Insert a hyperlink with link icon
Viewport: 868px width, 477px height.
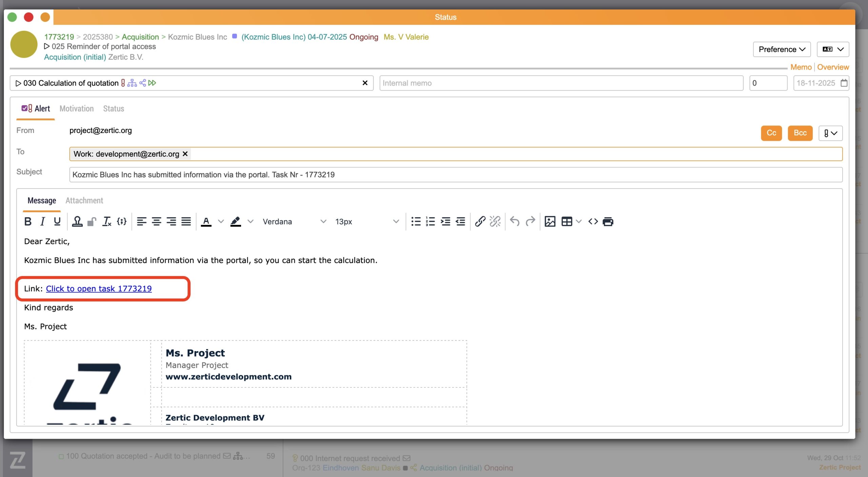point(480,222)
